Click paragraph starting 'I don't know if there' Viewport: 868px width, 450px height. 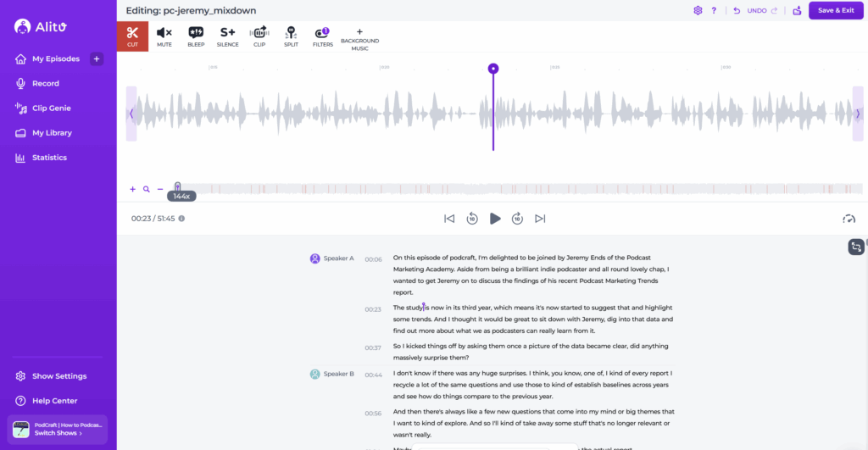pos(532,385)
